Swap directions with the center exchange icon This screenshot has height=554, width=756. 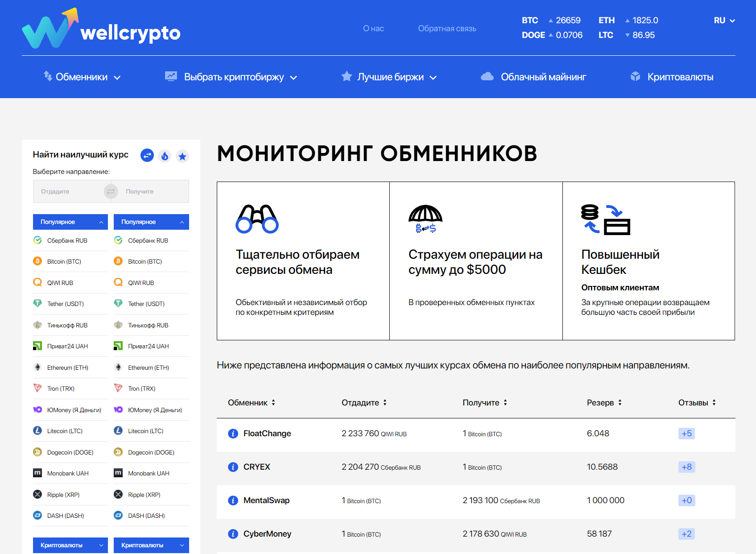(111, 191)
